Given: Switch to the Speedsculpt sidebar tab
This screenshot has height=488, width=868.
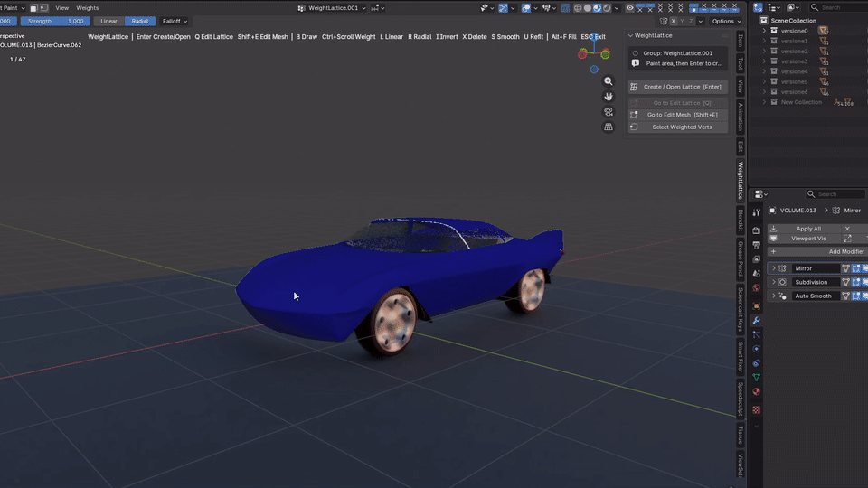Looking at the screenshot, I should pyautogui.click(x=741, y=399).
